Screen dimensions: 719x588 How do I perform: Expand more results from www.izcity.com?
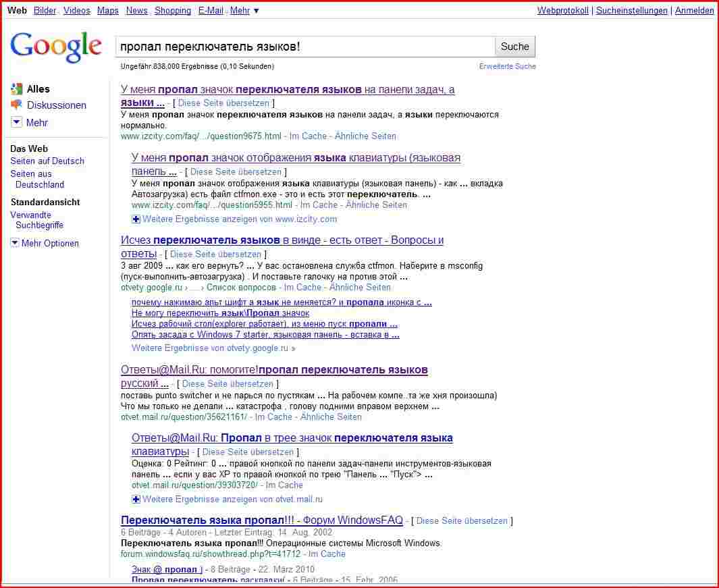[234, 219]
